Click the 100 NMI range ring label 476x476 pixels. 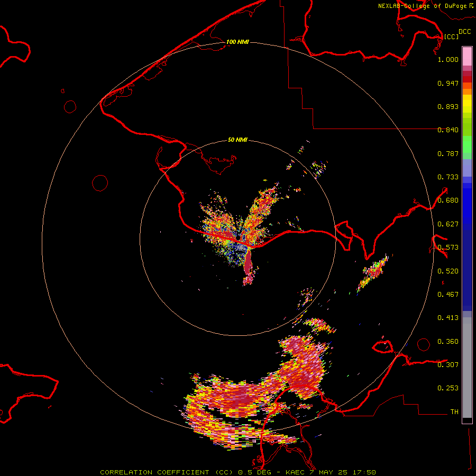pos(237,42)
